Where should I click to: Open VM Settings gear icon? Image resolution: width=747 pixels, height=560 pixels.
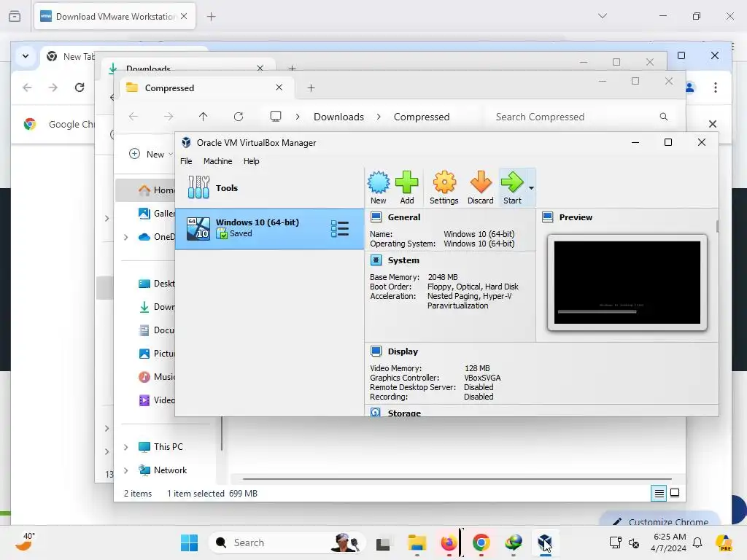pyautogui.click(x=444, y=187)
